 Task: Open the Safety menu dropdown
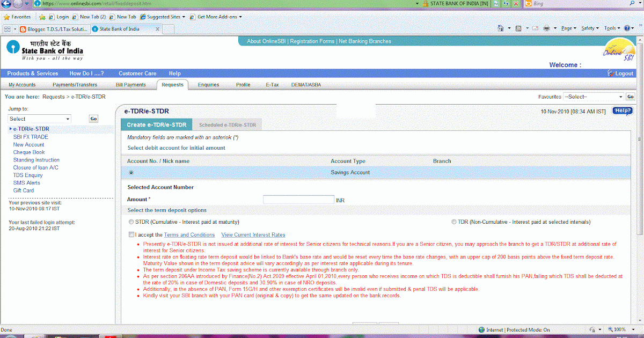coord(590,28)
